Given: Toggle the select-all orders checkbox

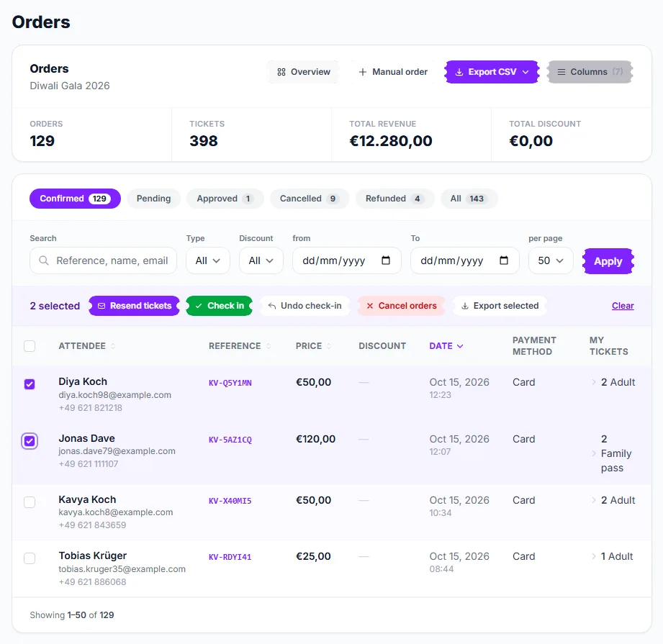Looking at the screenshot, I should click(x=30, y=346).
